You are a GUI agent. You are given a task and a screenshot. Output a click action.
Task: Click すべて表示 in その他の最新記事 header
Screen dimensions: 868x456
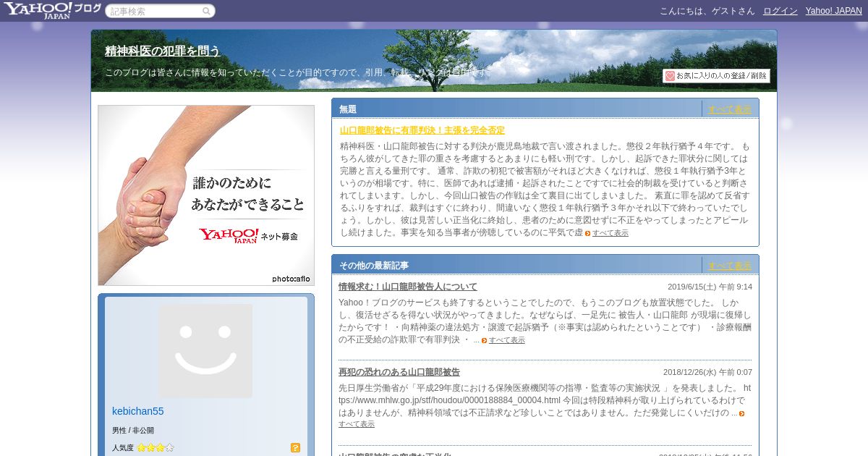[x=730, y=266]
